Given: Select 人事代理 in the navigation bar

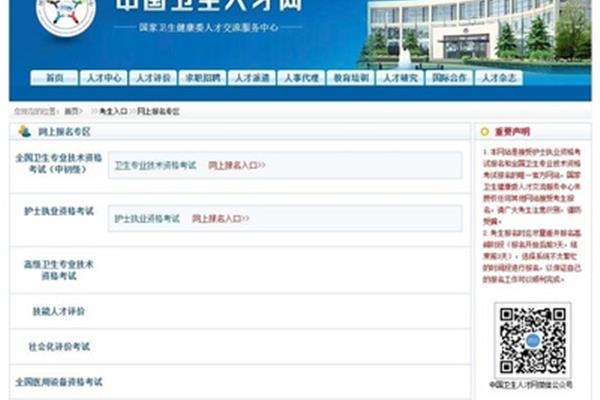Looking at the screenshot, I should (301, 78).
